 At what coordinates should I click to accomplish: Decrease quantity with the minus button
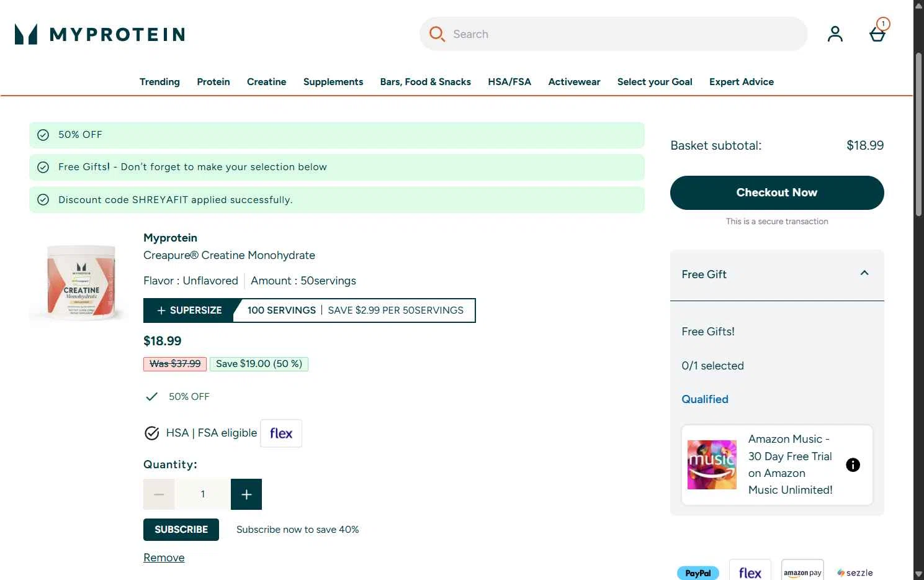coord(159,494)
